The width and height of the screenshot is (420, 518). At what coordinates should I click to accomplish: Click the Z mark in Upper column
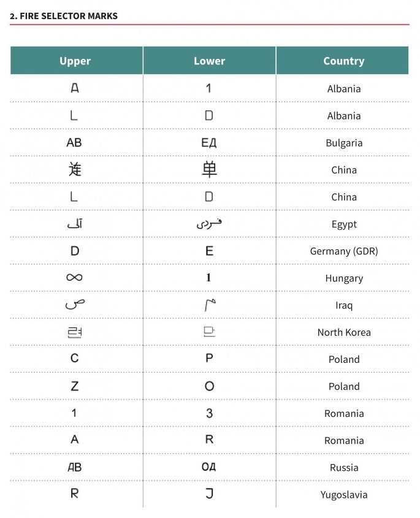coord(74,386)
